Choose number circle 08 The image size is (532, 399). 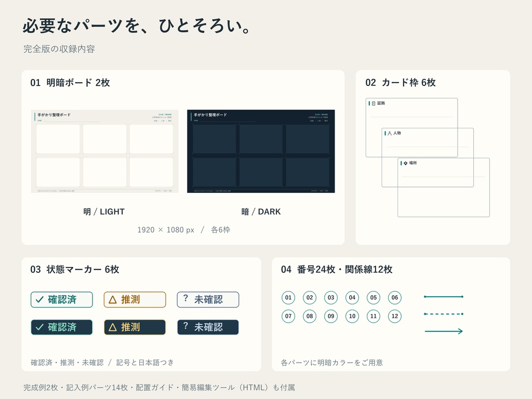click(x=310, y=316)
